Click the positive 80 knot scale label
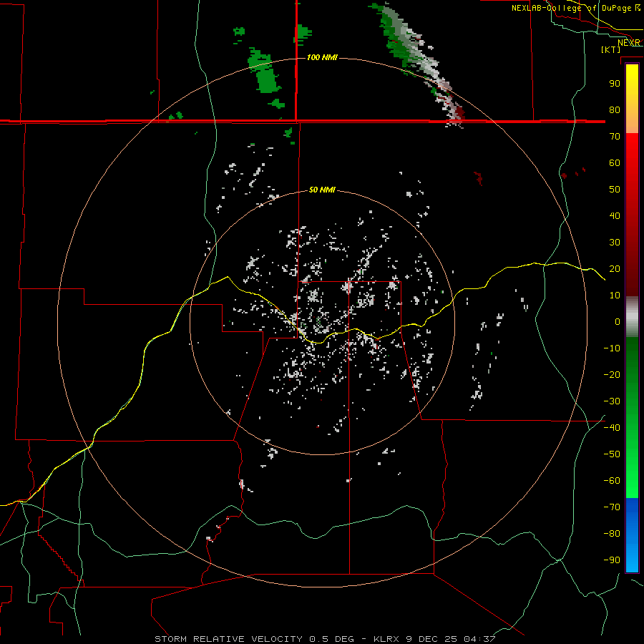Viewport: 644px width, 644px height. [x=615, y=110]
